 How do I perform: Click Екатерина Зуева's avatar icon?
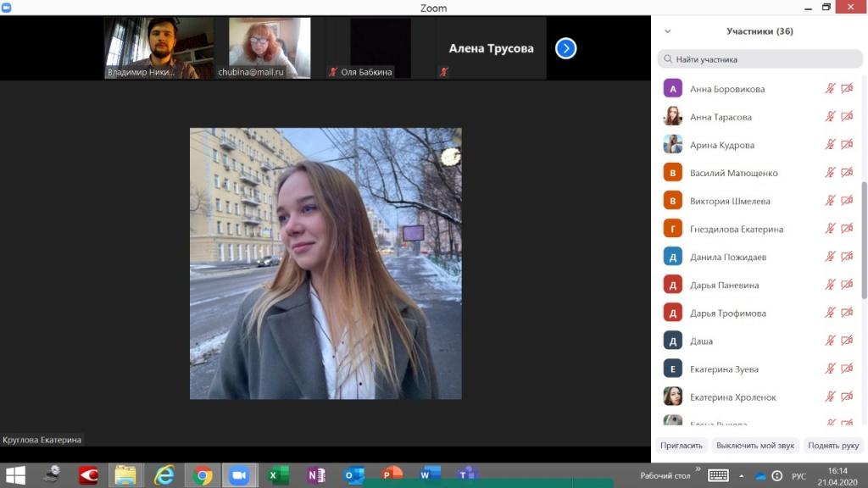672,369
